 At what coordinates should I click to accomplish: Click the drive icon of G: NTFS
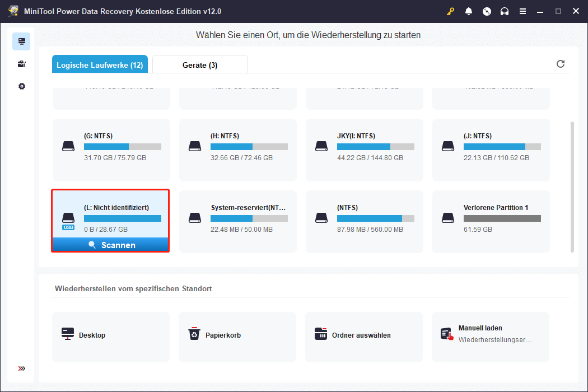[x=68, y=146]
